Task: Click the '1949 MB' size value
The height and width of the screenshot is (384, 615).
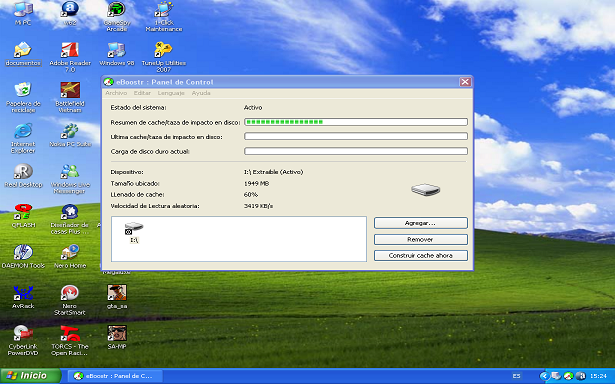Action: 256,183
